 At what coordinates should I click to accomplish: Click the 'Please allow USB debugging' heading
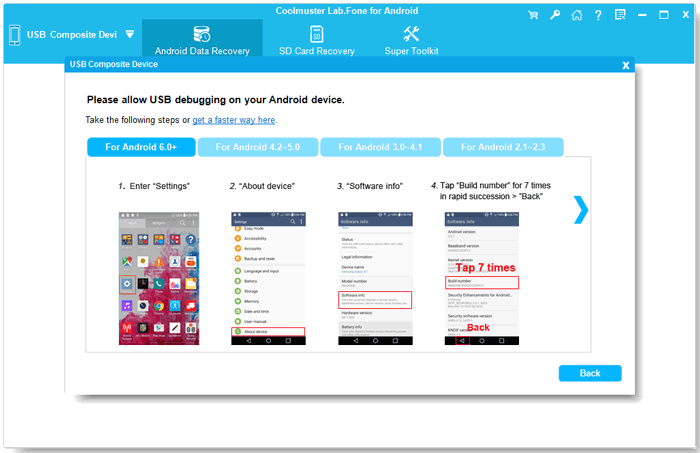(x=216, y=100)
